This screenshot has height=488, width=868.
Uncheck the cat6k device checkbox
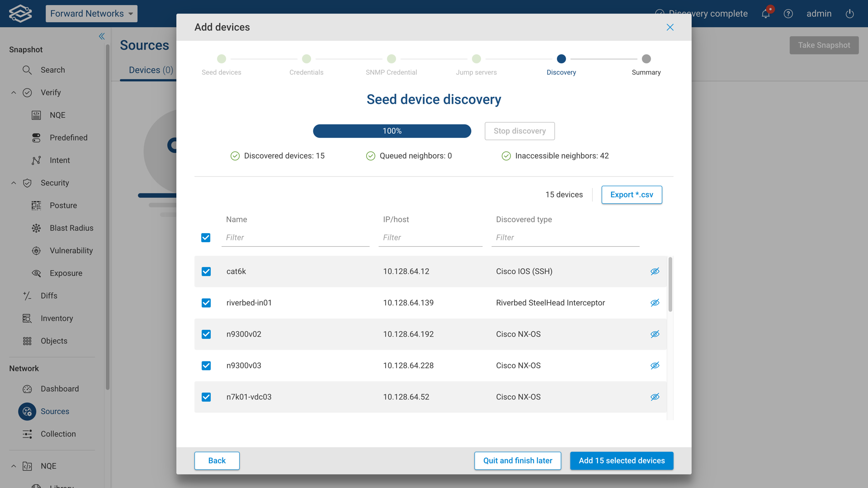pyautogui.click(x=206, y=271)
